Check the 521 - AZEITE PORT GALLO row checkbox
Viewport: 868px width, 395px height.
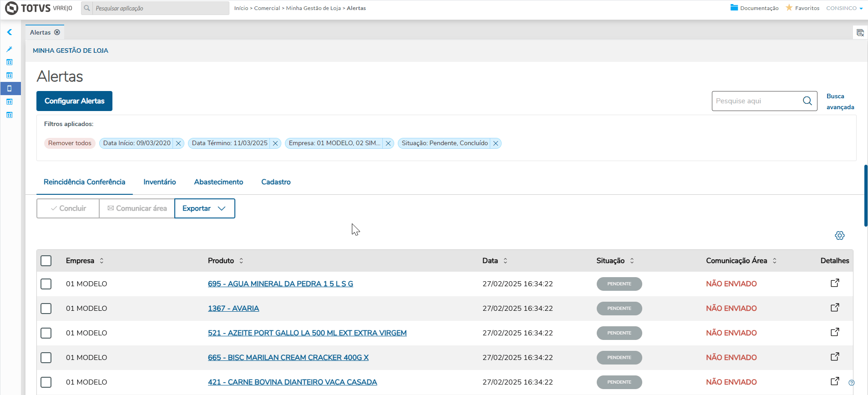[46, 333]
